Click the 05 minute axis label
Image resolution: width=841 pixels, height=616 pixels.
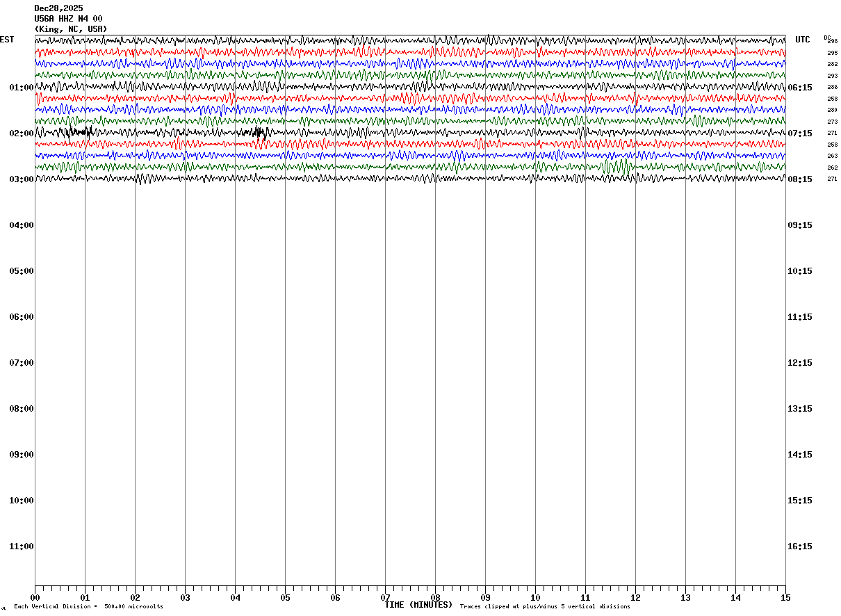click(285, 597)
